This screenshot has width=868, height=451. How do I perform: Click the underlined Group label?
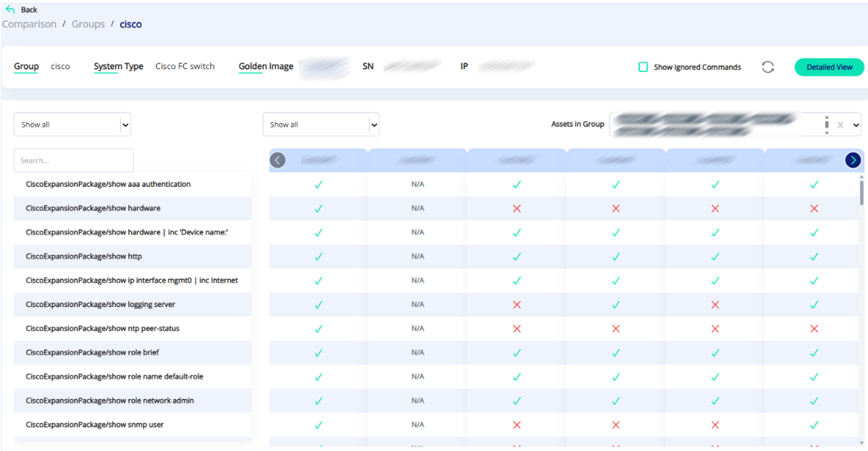click(27, 67)
